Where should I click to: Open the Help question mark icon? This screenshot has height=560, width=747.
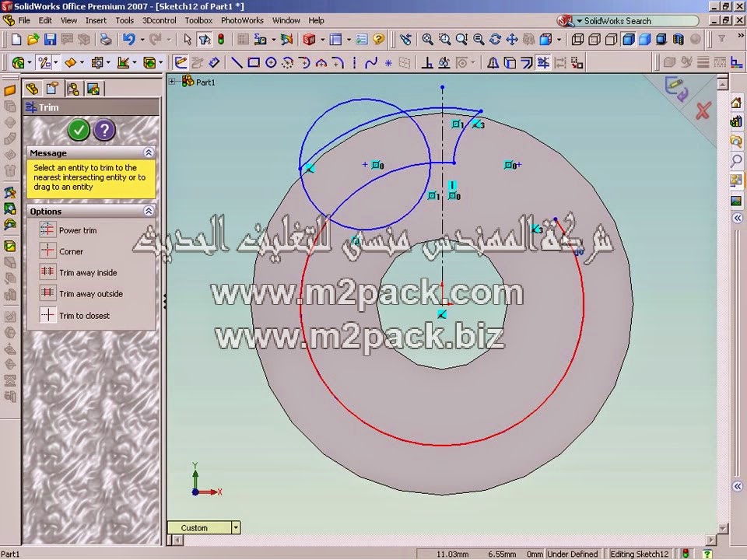click(x=379, y=40)
